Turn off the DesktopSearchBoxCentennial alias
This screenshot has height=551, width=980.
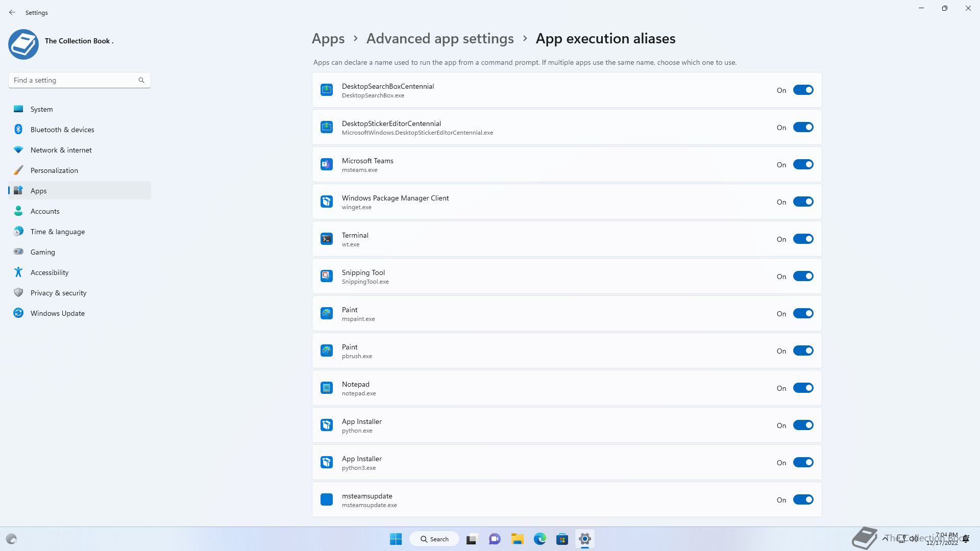pos(803,90)
